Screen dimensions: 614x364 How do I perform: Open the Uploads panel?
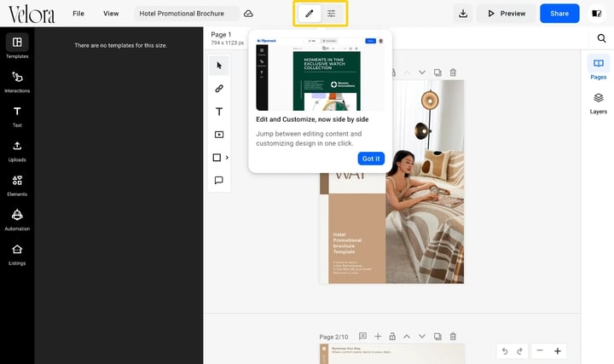[x=17, y=152]
